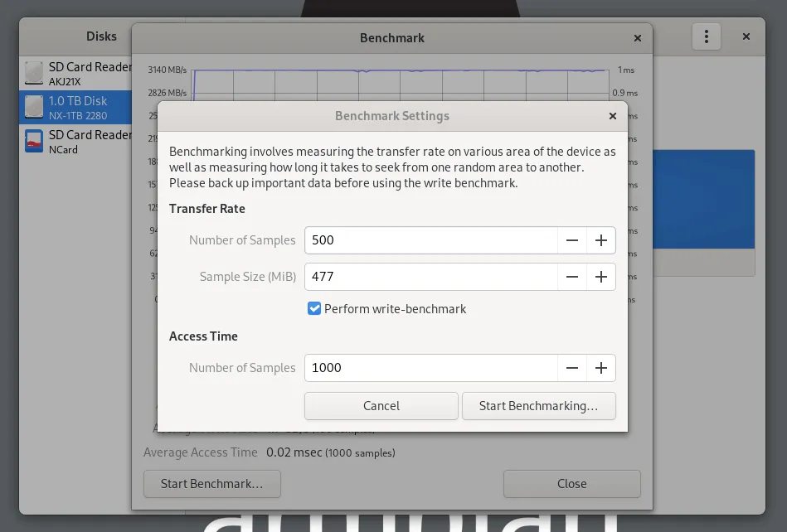The width and height of the screenshot is (787, 532).
Task: Decrease Access Time number of samples
Action: pyautogui.click(x=572, y=368)
